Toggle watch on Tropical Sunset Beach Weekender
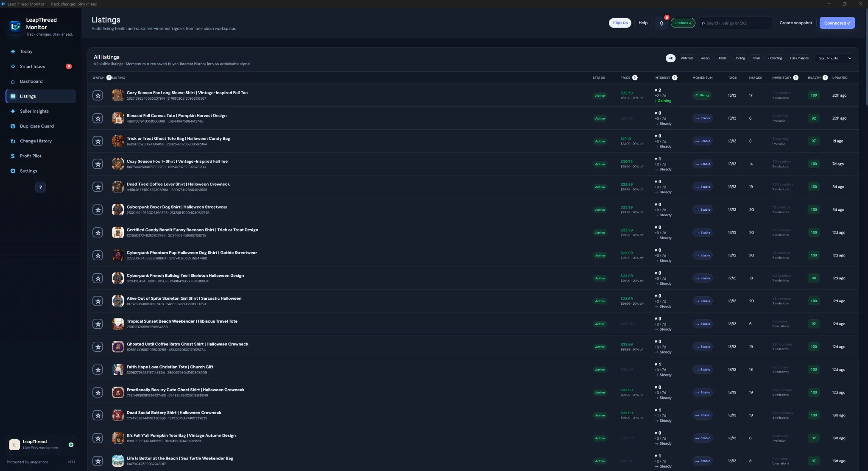 98,324
